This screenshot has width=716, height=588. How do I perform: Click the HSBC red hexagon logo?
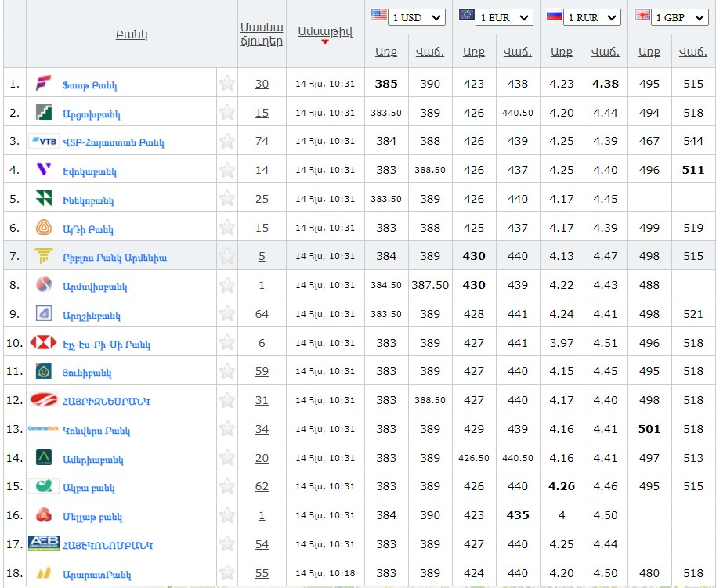pos(43,343)
